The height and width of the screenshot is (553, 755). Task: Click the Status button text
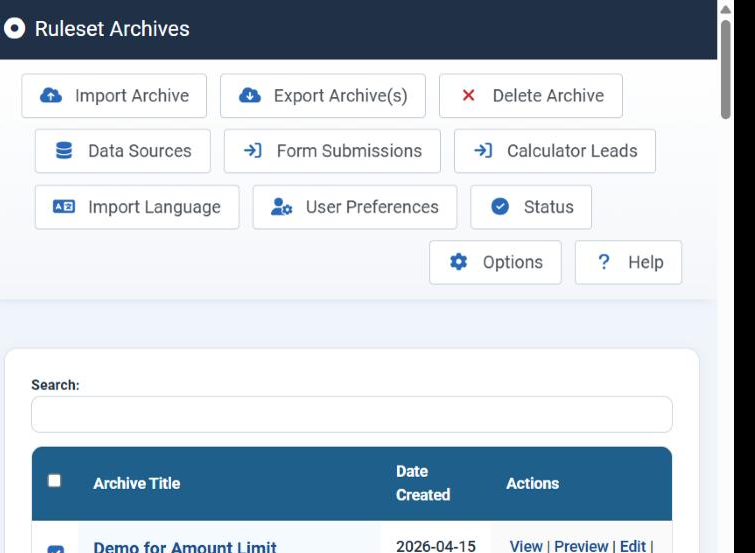(548, 207)
